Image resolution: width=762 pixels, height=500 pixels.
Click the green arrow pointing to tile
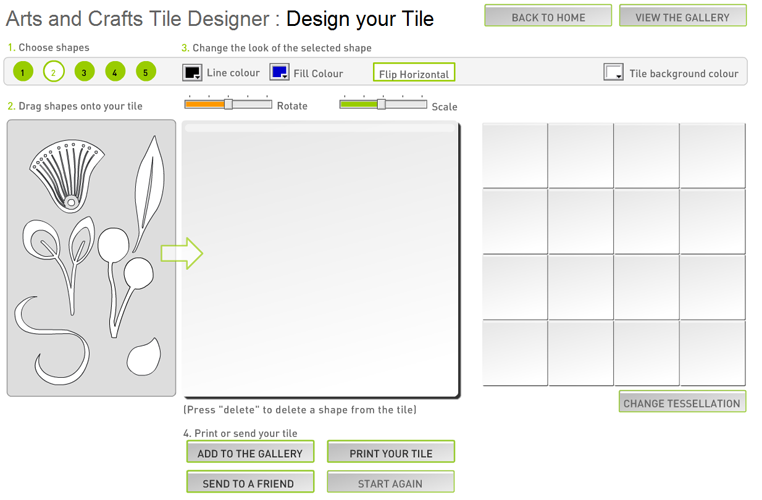coord(182,253)
